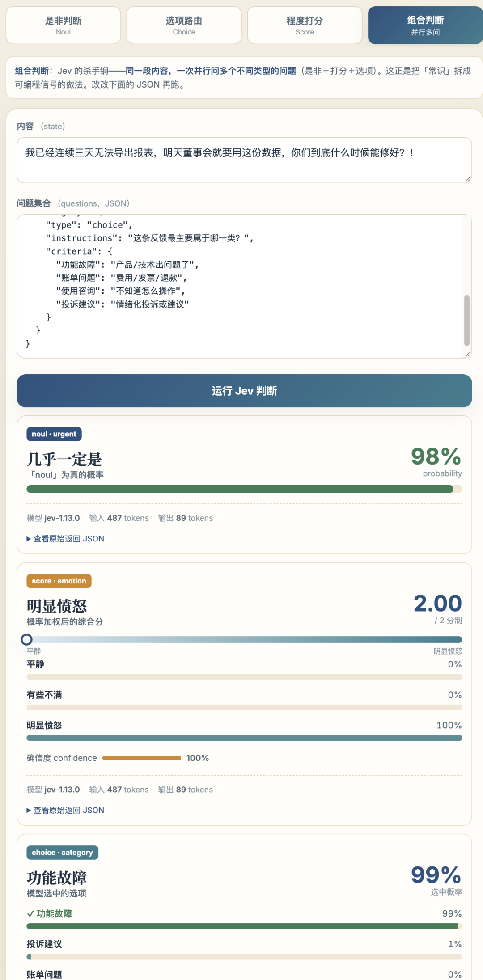Screen dimensions: 483x980
Task: Click the 组合判断 并行多问 tab
Action: tap(425, 25)
